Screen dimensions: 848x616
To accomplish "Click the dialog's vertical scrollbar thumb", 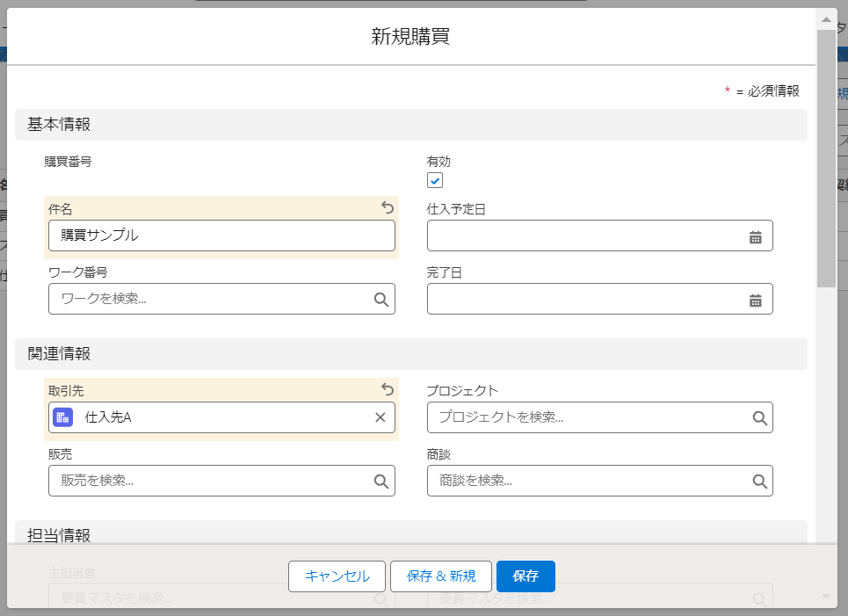I will coord(826,158).
